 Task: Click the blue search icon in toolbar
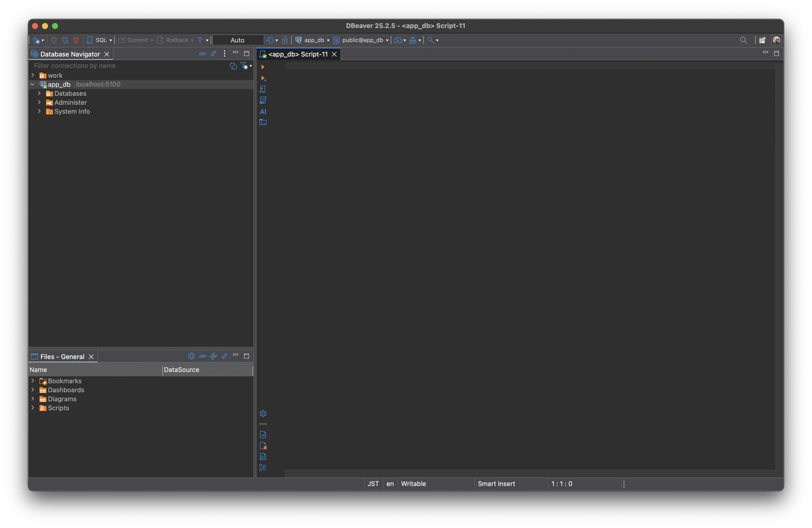430,40
